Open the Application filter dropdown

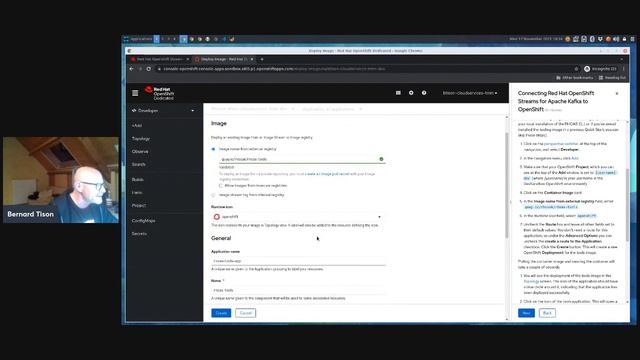(332, 109)
